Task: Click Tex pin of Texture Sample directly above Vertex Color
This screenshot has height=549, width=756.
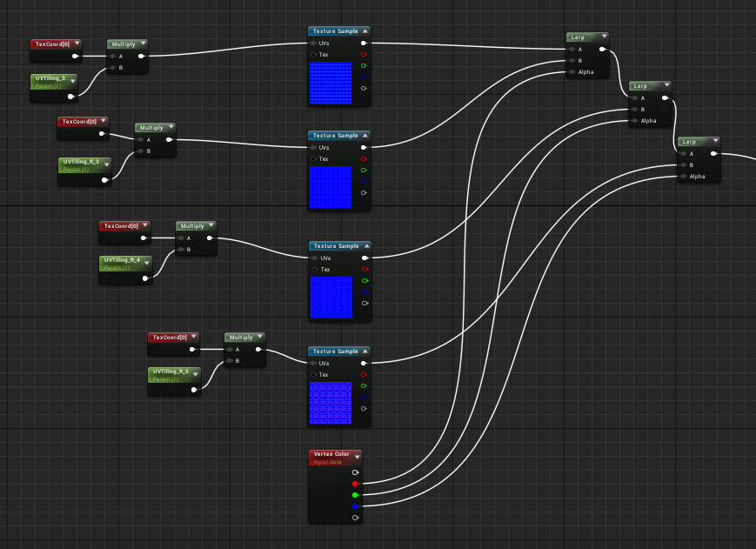Action: point(314,374)
